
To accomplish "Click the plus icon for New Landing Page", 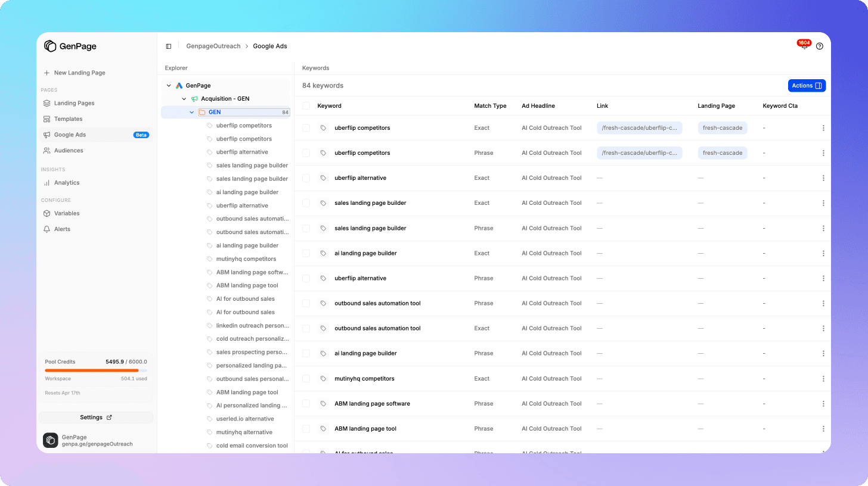I will 46,73.
